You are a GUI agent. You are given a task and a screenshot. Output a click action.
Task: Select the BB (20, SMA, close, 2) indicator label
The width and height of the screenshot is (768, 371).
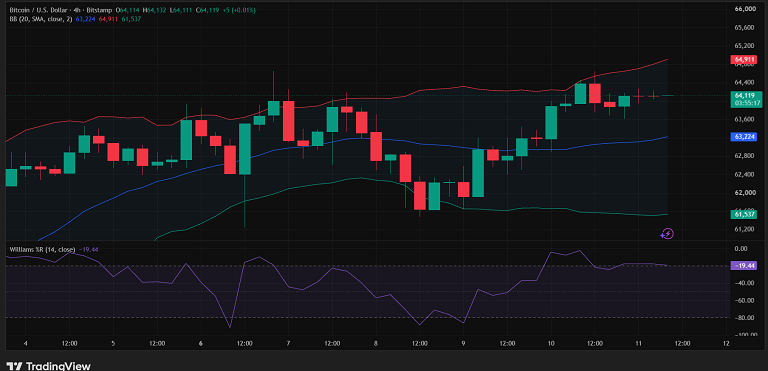point(41,19)
